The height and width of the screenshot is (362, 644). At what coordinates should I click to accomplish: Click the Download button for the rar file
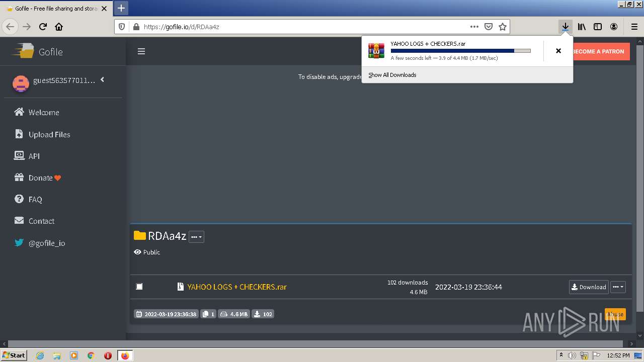pyautogui.click(x=589, y=287)
